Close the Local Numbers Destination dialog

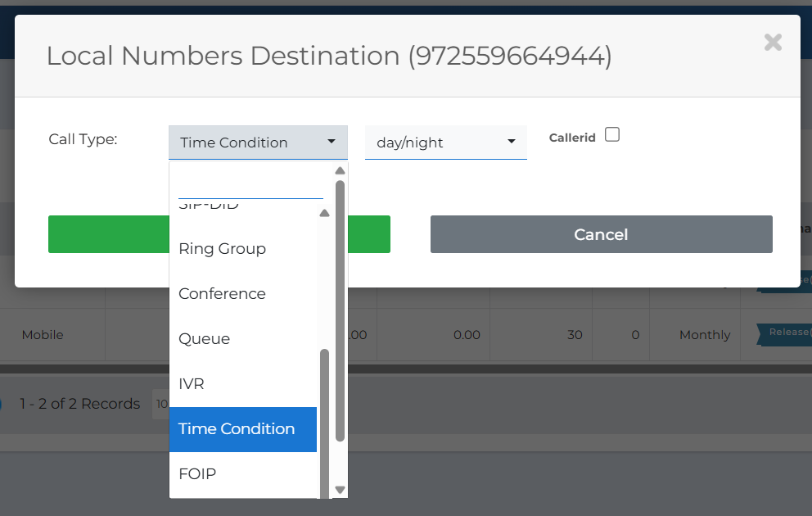tap(772, 43)
